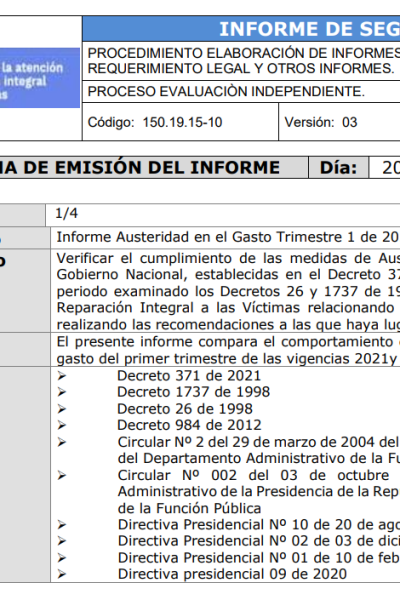This screenshot has width=400, height=600.
Task: Click the 'Decreto 984 de 2012' list item
Action: 189,426
